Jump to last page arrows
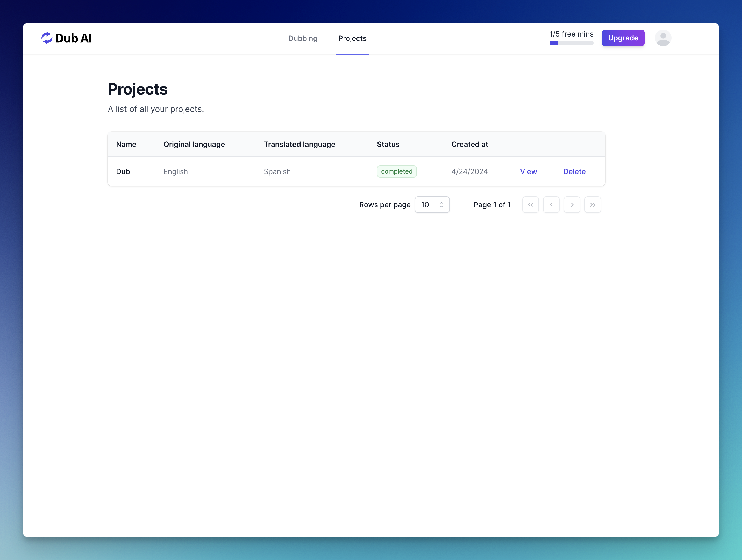Viewport: 742px width, 560px height. tap(593, 205)
